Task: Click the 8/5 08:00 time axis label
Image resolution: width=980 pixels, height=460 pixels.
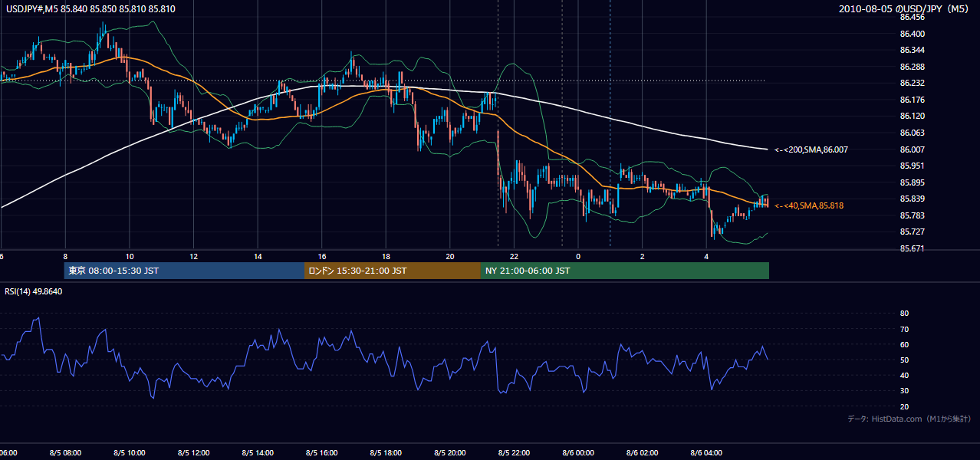Action: 65,453
